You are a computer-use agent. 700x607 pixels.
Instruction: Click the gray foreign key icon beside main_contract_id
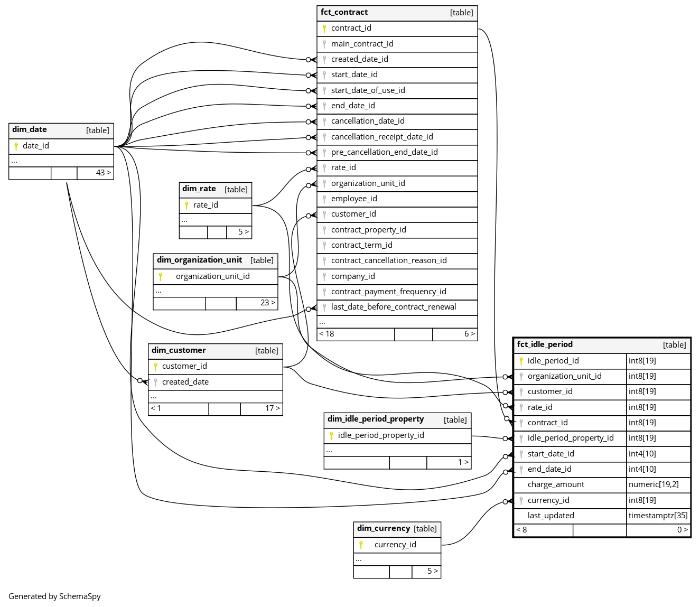coord(324,44)
